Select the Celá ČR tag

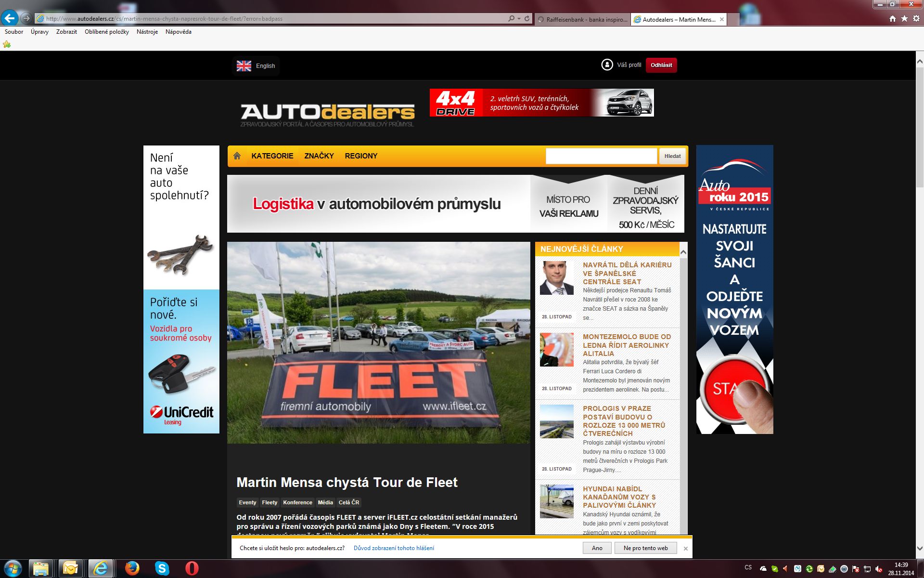349,502
